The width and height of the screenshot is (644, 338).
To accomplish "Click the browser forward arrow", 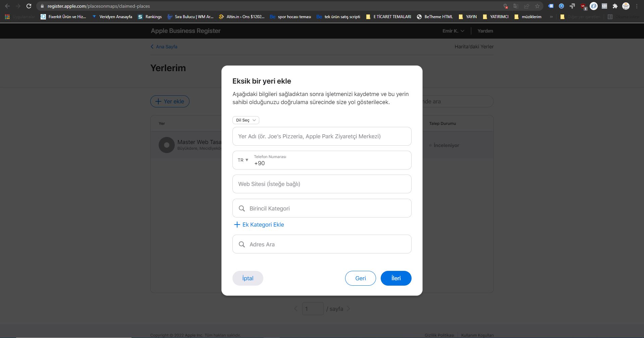I will 18,6.
